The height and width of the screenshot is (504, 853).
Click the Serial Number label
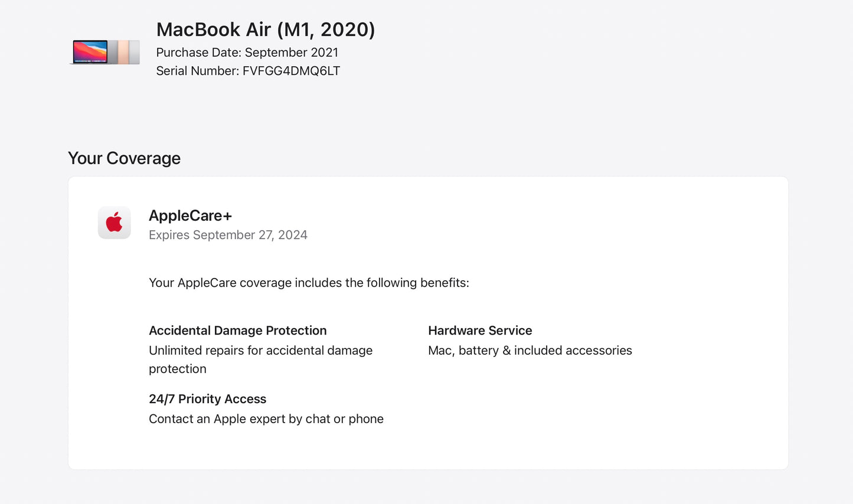[197, 71]
